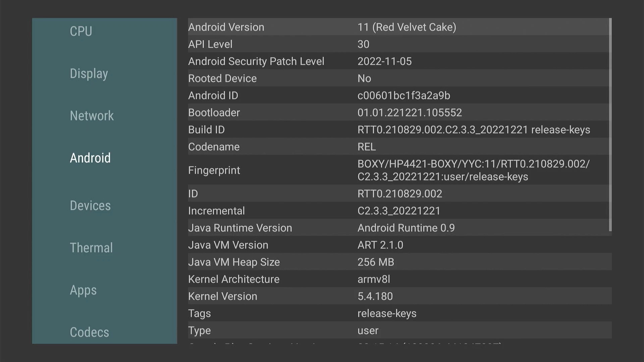Click Incremental value C2.3.3_20221221
Image resolution: width=644 pixels, height=362 pixels.
[399, 211]
